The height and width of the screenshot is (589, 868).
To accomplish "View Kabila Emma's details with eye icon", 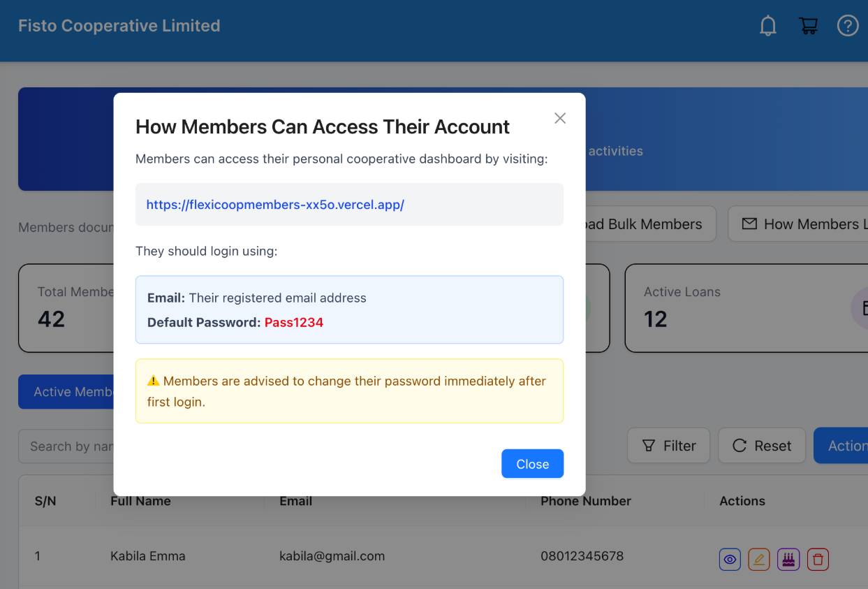I will point(730,560).
